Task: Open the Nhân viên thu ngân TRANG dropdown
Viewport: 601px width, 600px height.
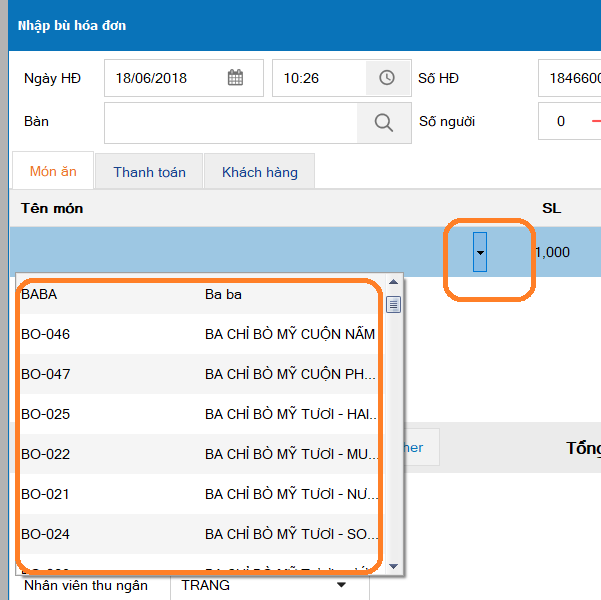Action: click(x=341, y=585)
